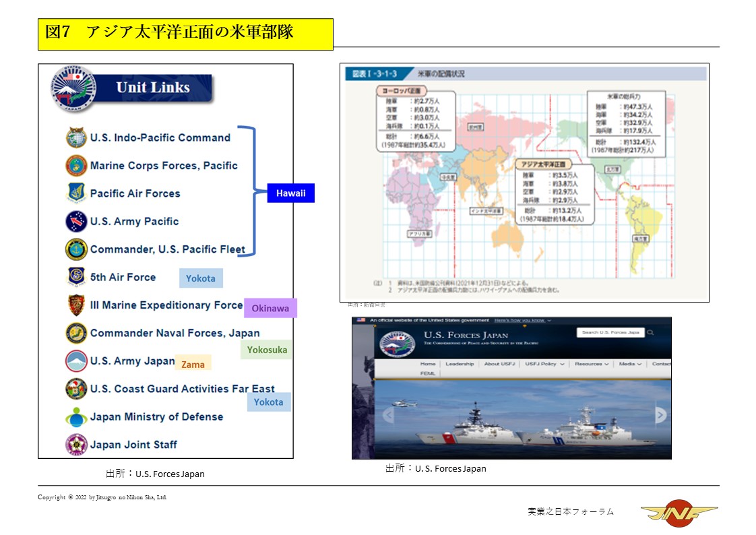Open the U.S. Indo-Pacific Command link
The width and height of the screenshot is (756, 535).
160,138
